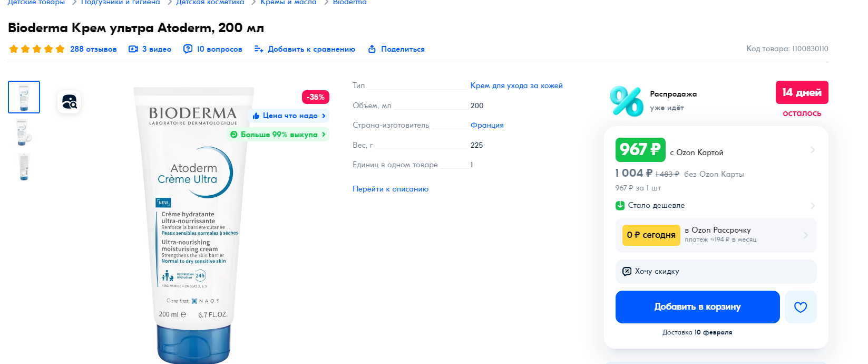Click the product title Bioderma Крем ультра Atoderm

click(x=136, y=28)
